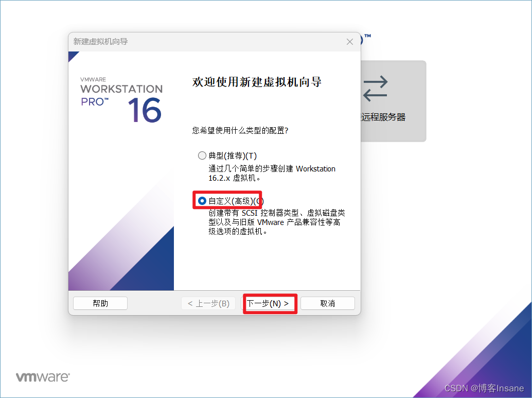Select the 典型(推荐) radio button
Viewport: 532px width, 398px height.
(x=201, y=155)
